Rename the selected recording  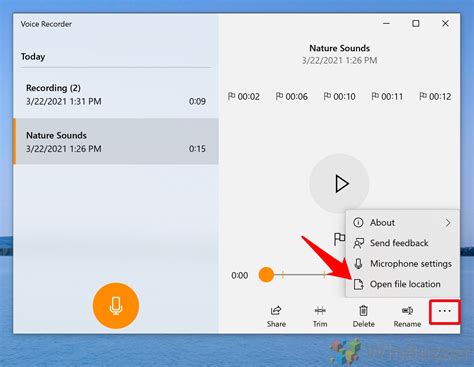(x=407, y=316)
